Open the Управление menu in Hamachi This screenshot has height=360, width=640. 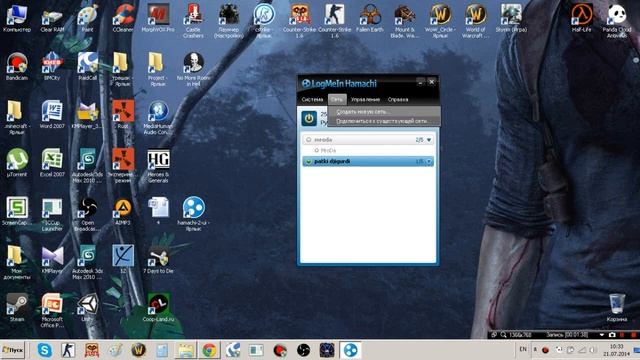click(x=365, y=99)
